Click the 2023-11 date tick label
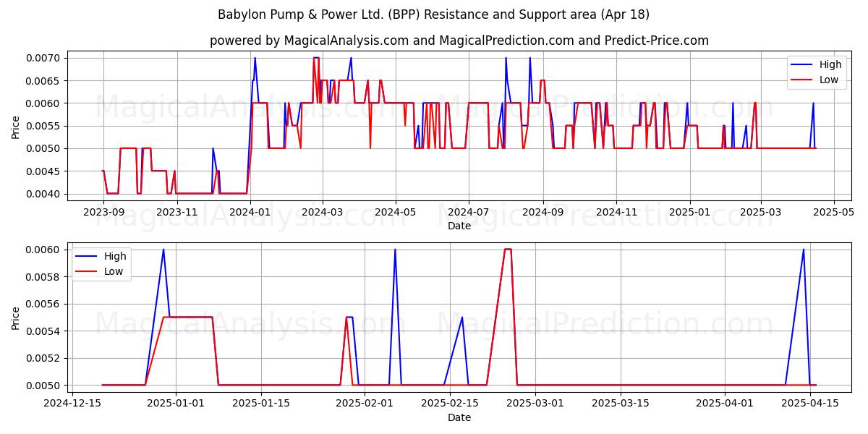868x434 pixels. (x=177, y=212)
